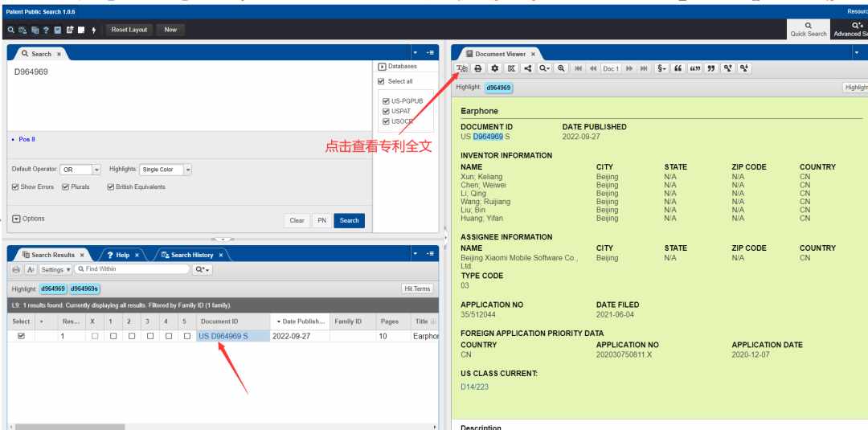Check tag column 1 box for US D964969 S

pos(113,336)
